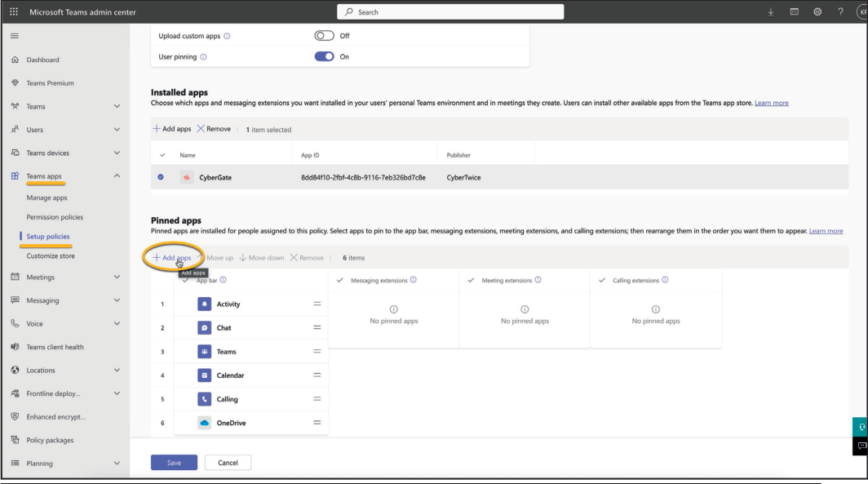Click the Help question mark icon
868x484 pixels.
[840, 11]
